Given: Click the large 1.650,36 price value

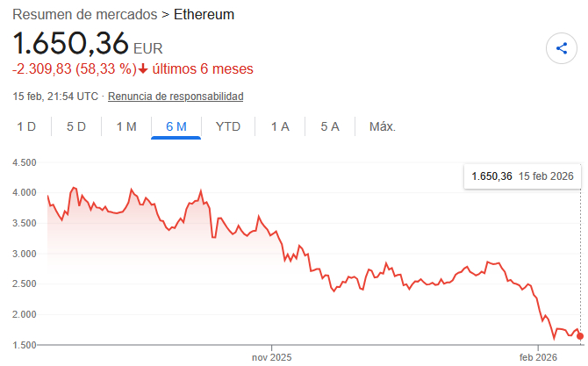Looking at the screenshot, I should click(x=70, y=44).
